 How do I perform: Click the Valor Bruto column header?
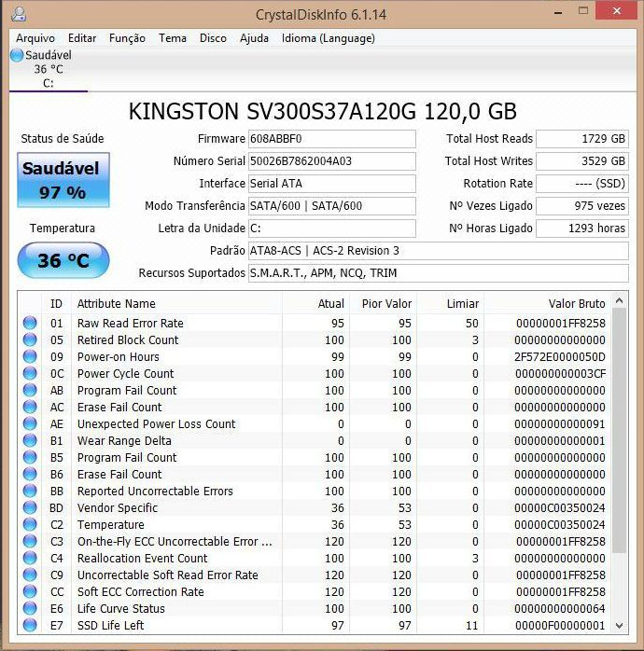(x=548, y=303)
